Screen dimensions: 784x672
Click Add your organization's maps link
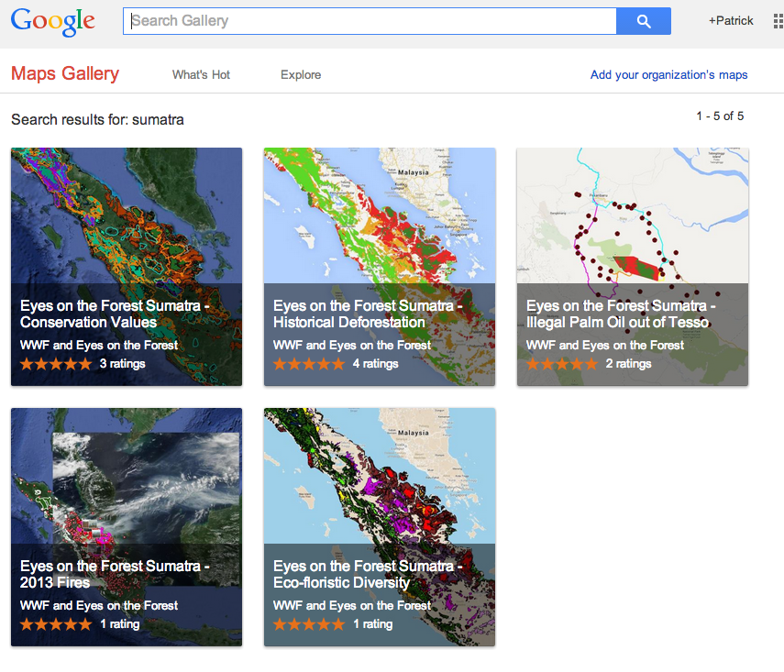[668, 75]
